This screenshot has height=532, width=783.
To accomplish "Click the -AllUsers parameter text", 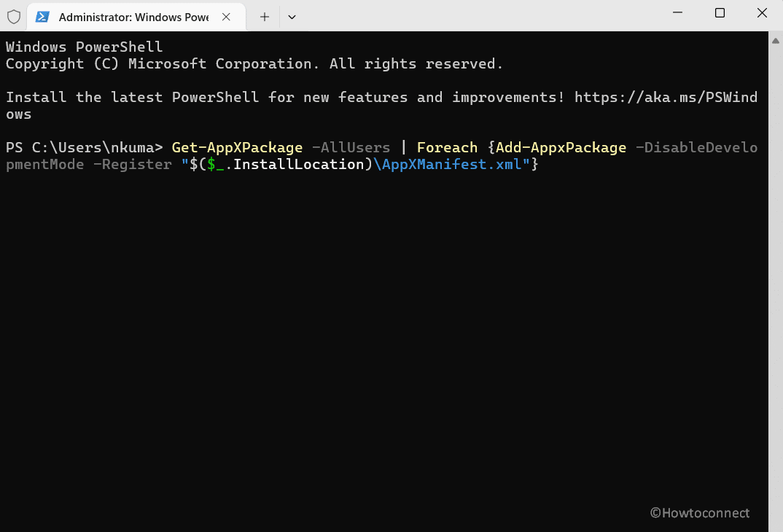I will [351, 147].
